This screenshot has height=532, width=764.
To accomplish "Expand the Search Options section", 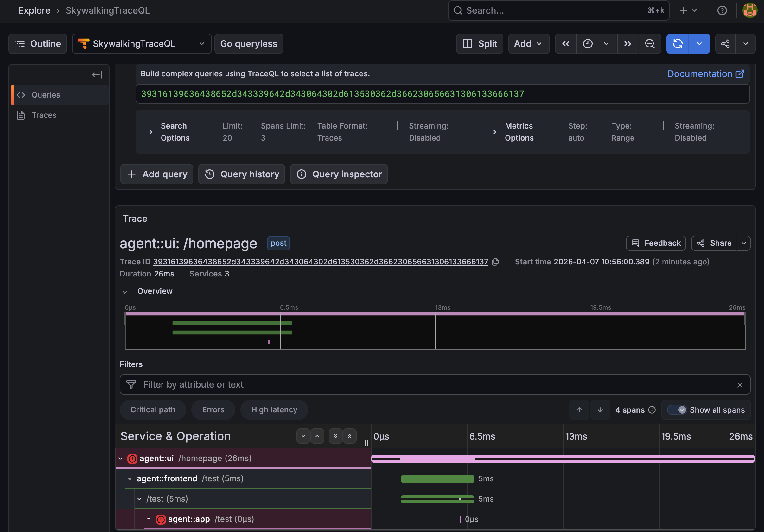I will (151, 132).
